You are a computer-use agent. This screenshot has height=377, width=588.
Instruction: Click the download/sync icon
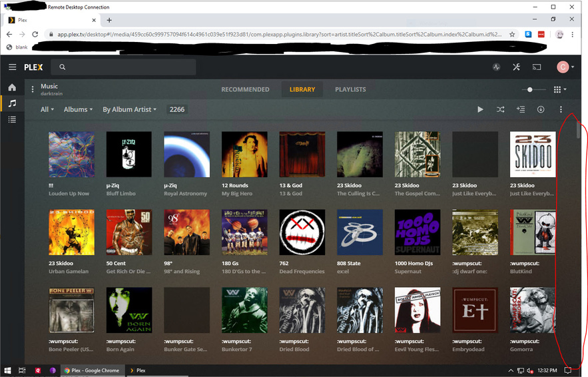(541, 109)
